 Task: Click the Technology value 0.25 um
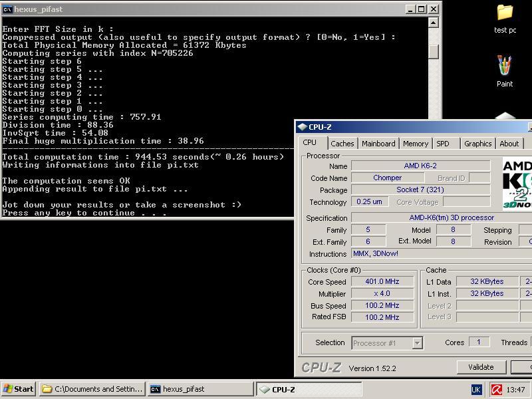[x=370, y=201]
